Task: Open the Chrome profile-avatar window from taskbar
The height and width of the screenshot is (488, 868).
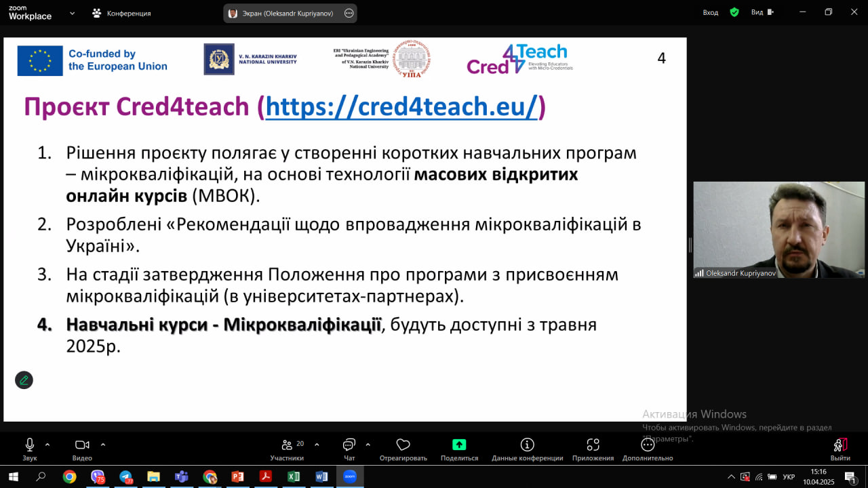Action: point(210,476)
